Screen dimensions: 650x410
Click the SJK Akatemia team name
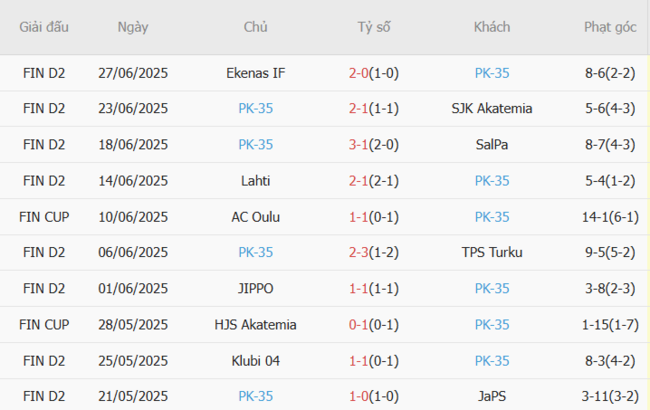click(492, 108)
